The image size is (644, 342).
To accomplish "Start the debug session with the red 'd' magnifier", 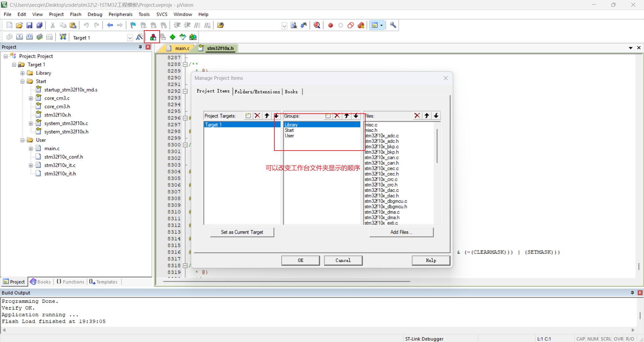I will pyautogui.click(x=317, y=25).
